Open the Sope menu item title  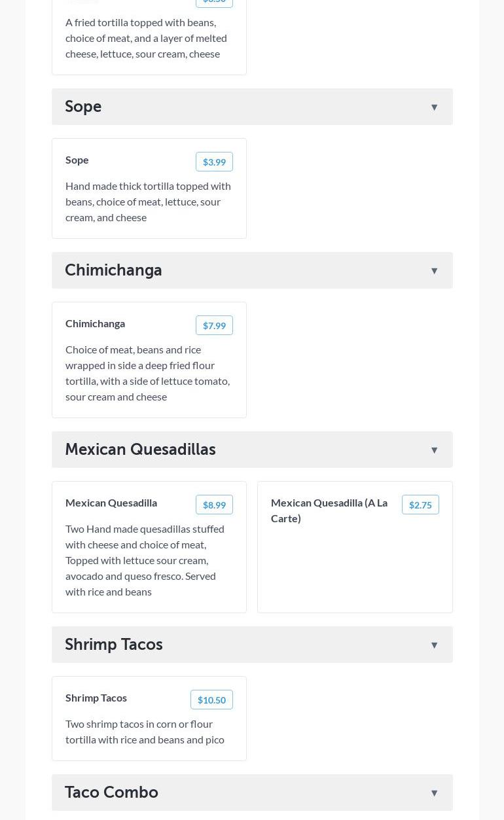77,160
